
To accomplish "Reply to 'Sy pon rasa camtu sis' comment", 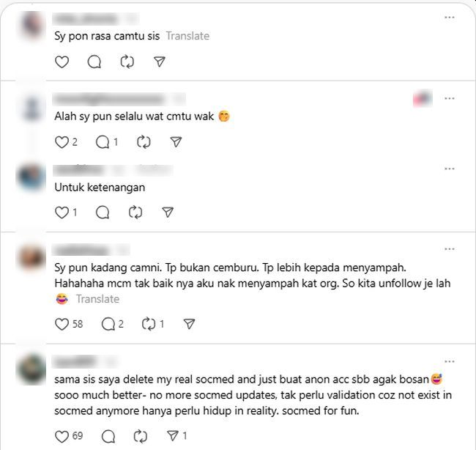I will tap(94, 62).
